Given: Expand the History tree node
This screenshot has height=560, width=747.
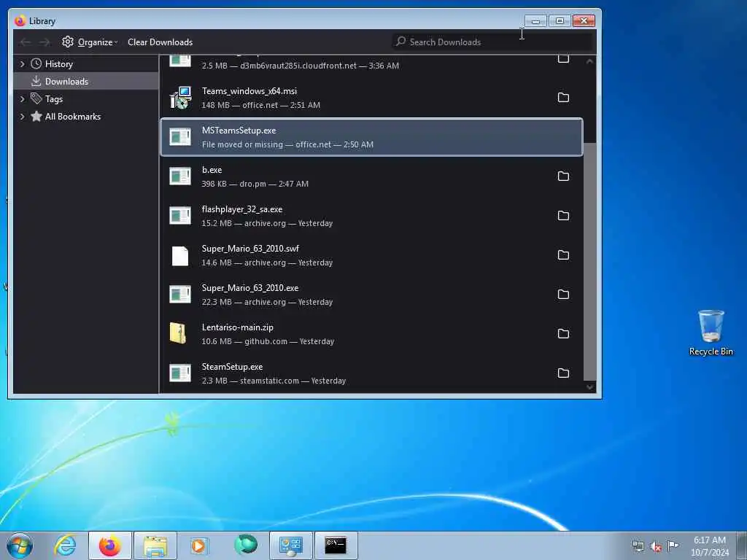Looking at the screenshot, I should pos(22,64).
